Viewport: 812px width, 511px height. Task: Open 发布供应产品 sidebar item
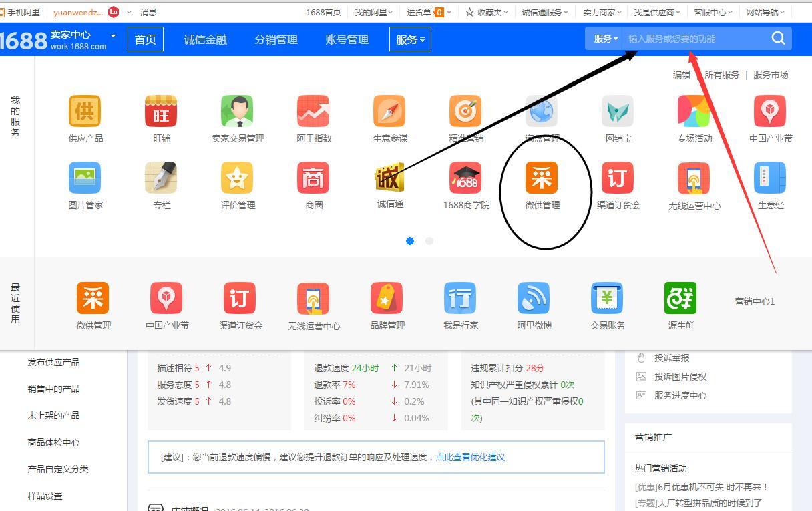coord(53,362)
